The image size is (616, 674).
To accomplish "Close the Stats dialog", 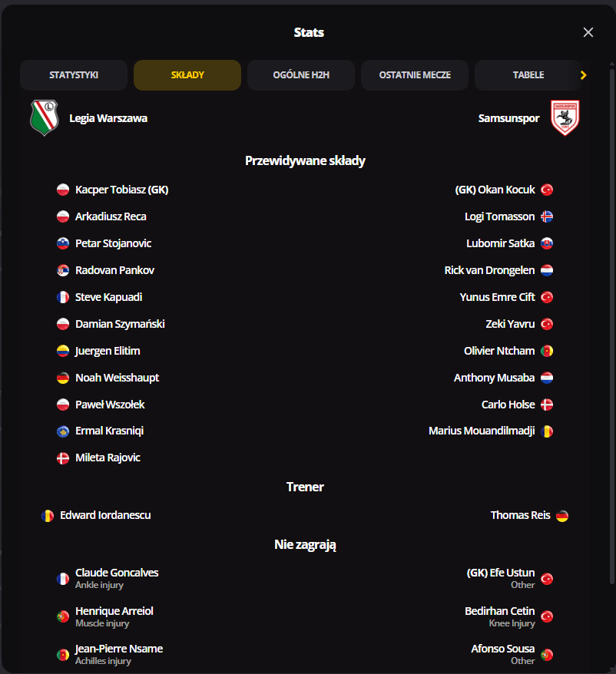I will (x=588, y=32).
